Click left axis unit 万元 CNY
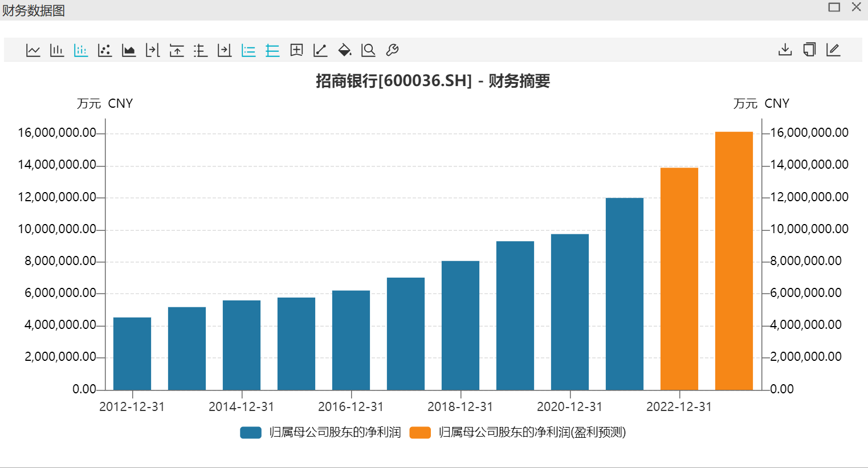Image resolution: width=868 pixels, height=468 pixels. [105, 104]
